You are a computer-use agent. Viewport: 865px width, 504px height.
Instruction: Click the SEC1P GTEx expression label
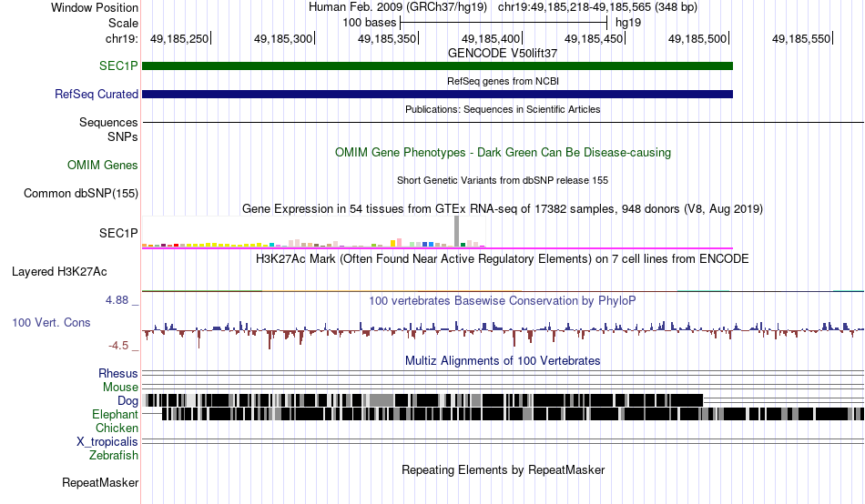click(x=118, y=233)
